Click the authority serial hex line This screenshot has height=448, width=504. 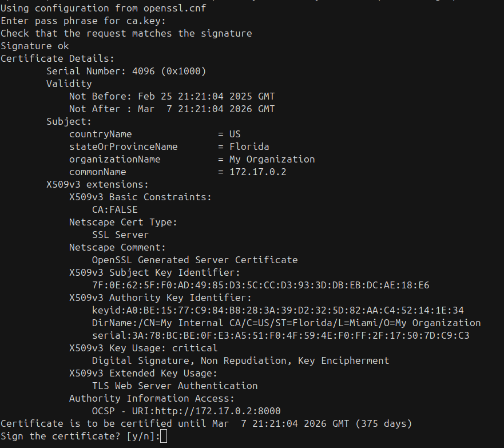pos(280,335)
